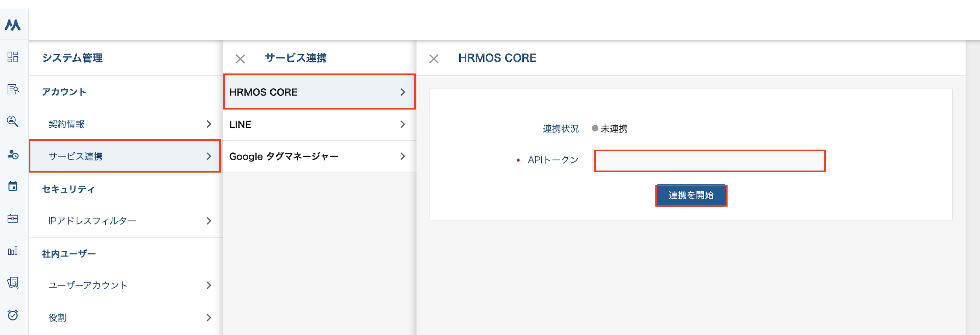
Task: Close the HRMOS CORE panel
Action: coord(434,59)
